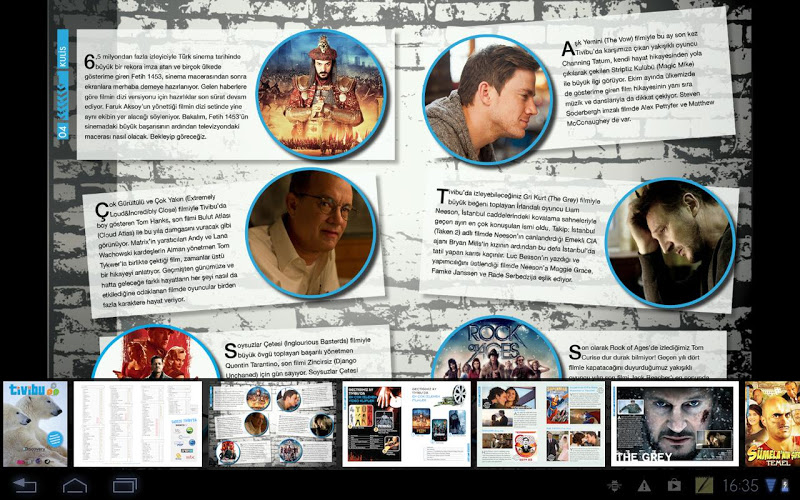Screen dimensions: 800x500
Task: Open the shopping bag market notification icon
Action: point(674,485)
